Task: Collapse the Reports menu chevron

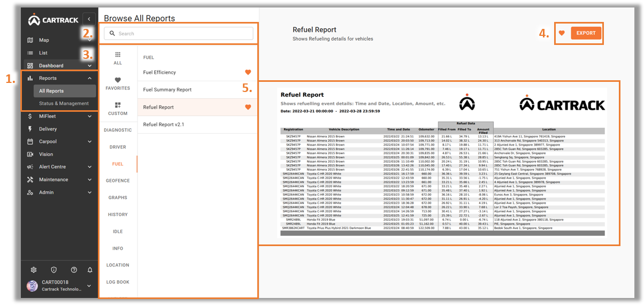Action: coord(90,79)
